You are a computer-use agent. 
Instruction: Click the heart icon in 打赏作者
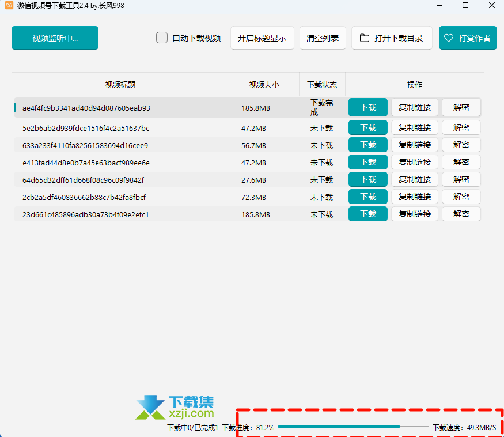[x=448, y=38]
